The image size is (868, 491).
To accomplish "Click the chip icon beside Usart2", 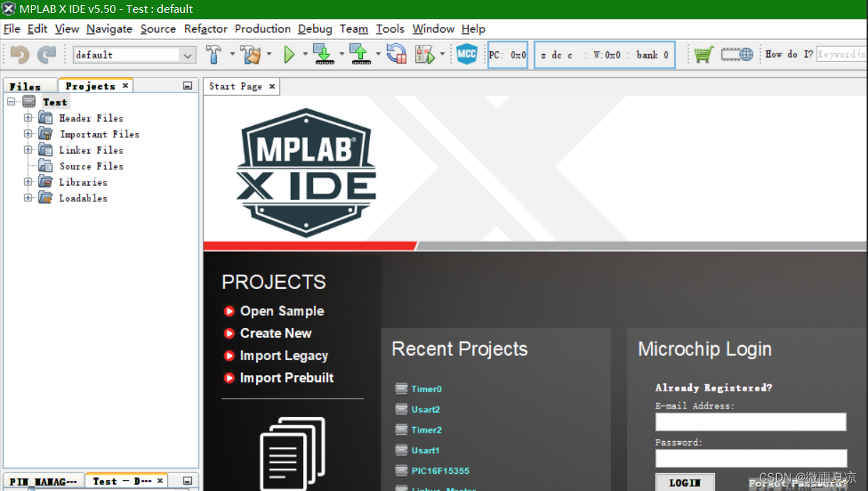I will [x=401, y=409].
